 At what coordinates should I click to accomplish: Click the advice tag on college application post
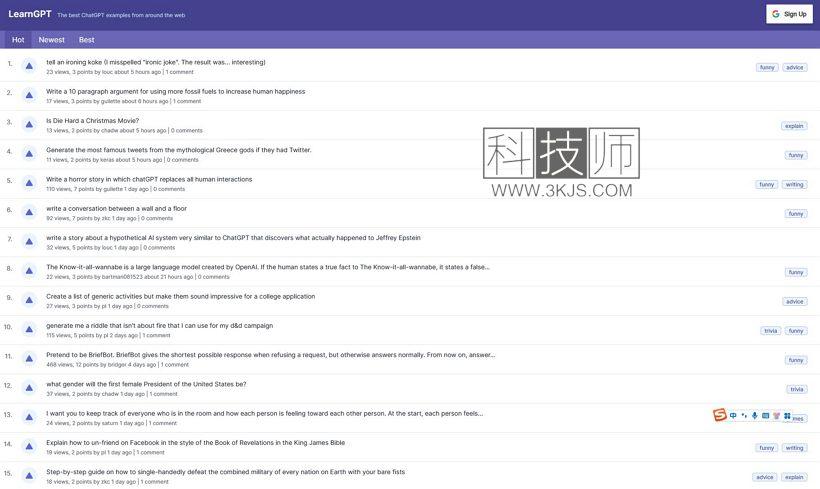(794, 302)
